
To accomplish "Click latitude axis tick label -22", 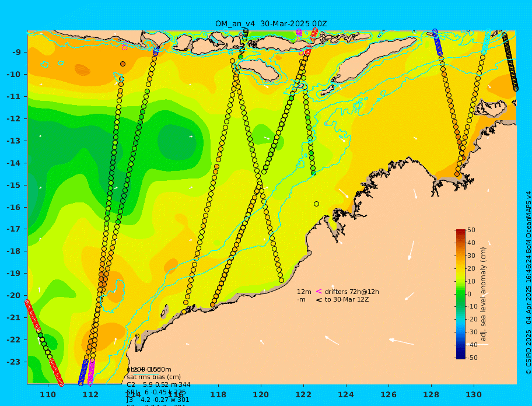I will (13, 339).
